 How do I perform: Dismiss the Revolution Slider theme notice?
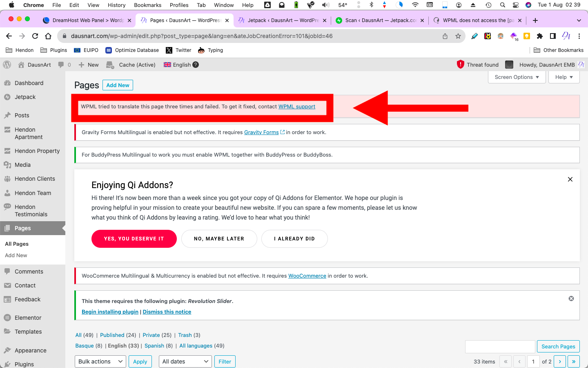[571, 298]
